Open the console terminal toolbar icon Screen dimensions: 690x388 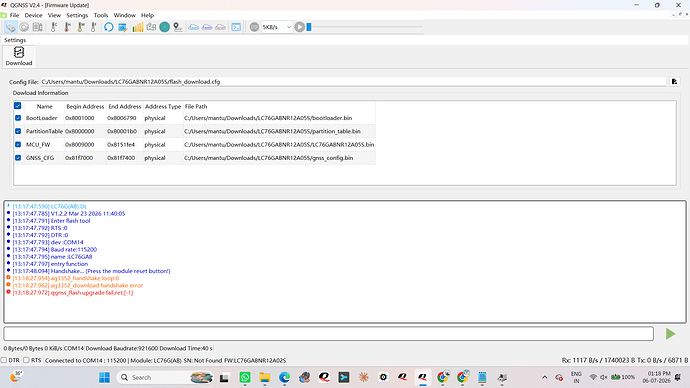coord(236,27)
